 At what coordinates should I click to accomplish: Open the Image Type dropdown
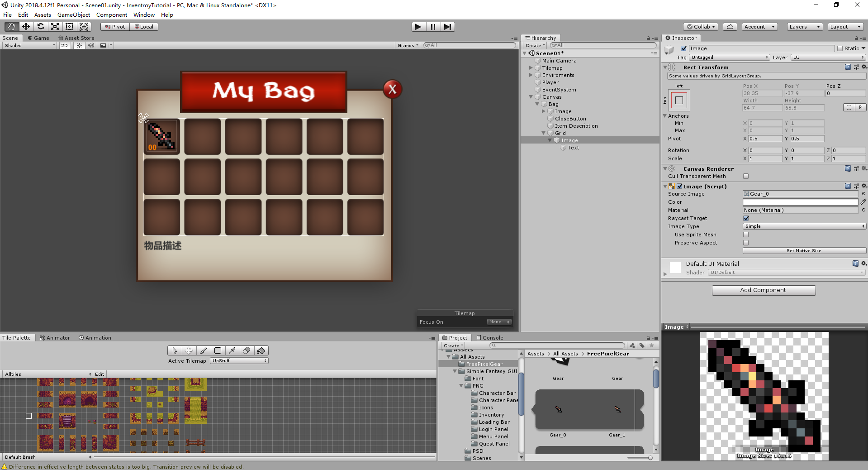(x=804, y=226)
